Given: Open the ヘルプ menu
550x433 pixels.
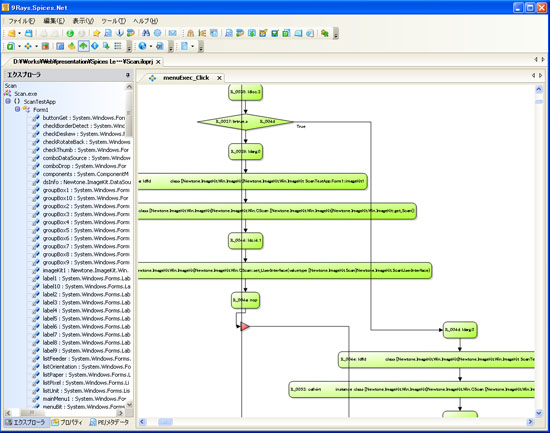Looking at the screenshot, I should pos(145,21).
